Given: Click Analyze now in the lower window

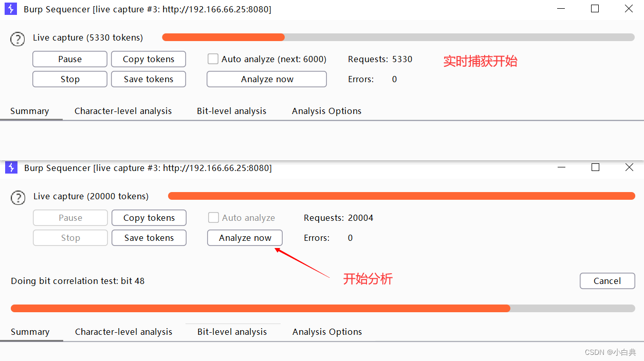Looking at the screenshot, I should 245,238.
